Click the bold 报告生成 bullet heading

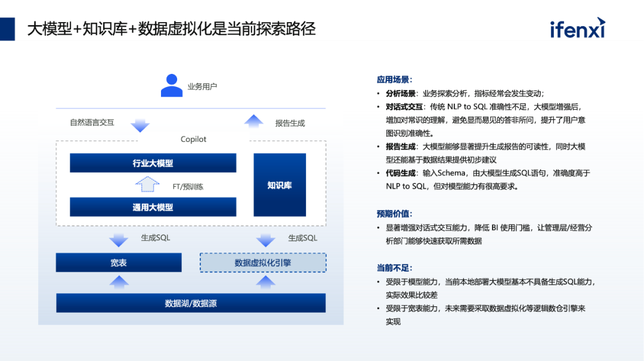tap(401, 147)
